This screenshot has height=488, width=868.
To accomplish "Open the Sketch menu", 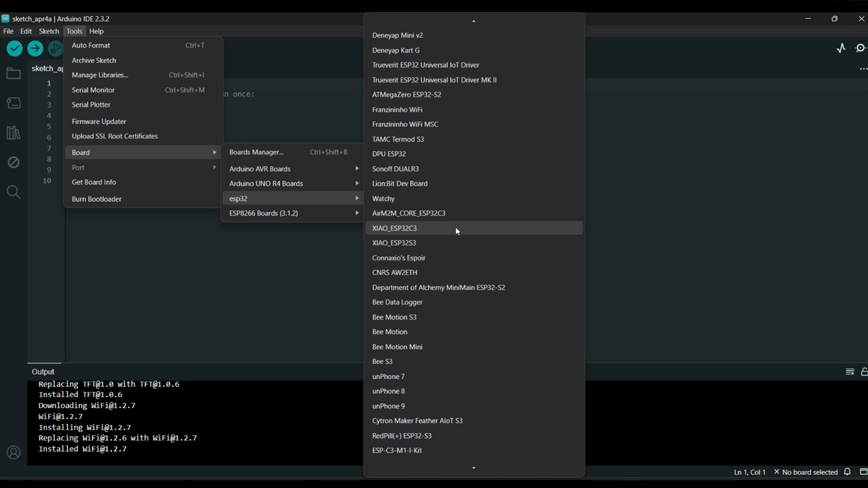I will coord(49,31).
